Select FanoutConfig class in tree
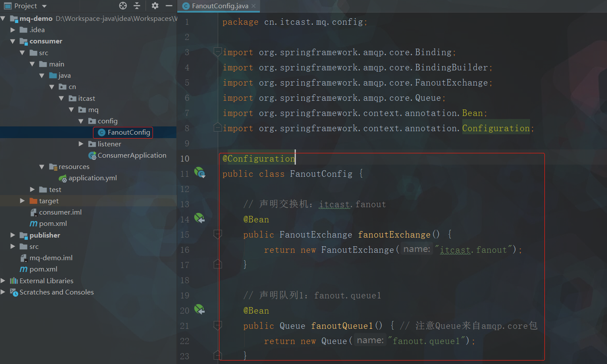 click(124, 132)
